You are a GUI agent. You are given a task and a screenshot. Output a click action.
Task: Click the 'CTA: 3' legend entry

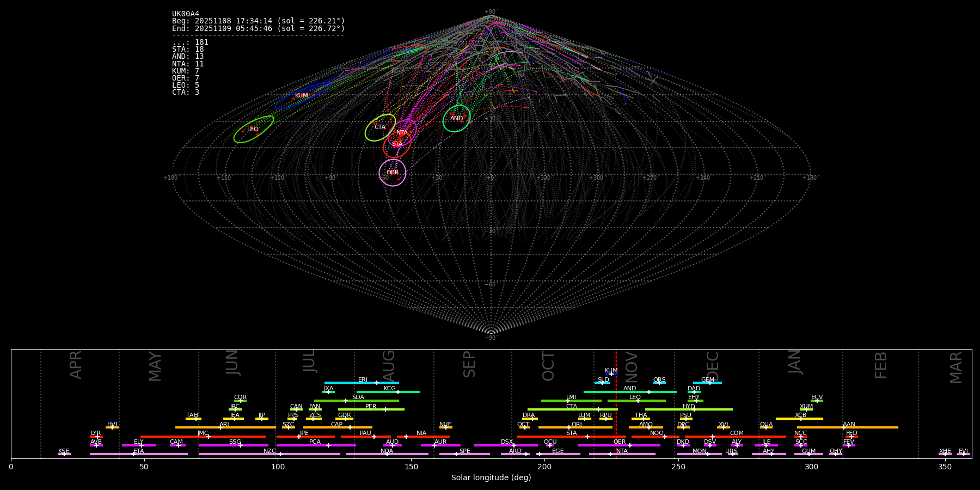pos(186,93)
